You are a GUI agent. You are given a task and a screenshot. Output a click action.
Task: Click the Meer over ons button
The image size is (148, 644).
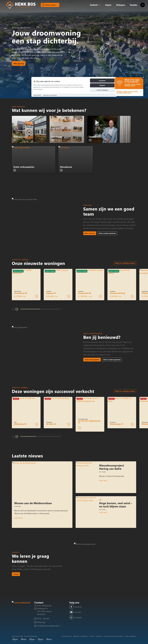point(90,233)
